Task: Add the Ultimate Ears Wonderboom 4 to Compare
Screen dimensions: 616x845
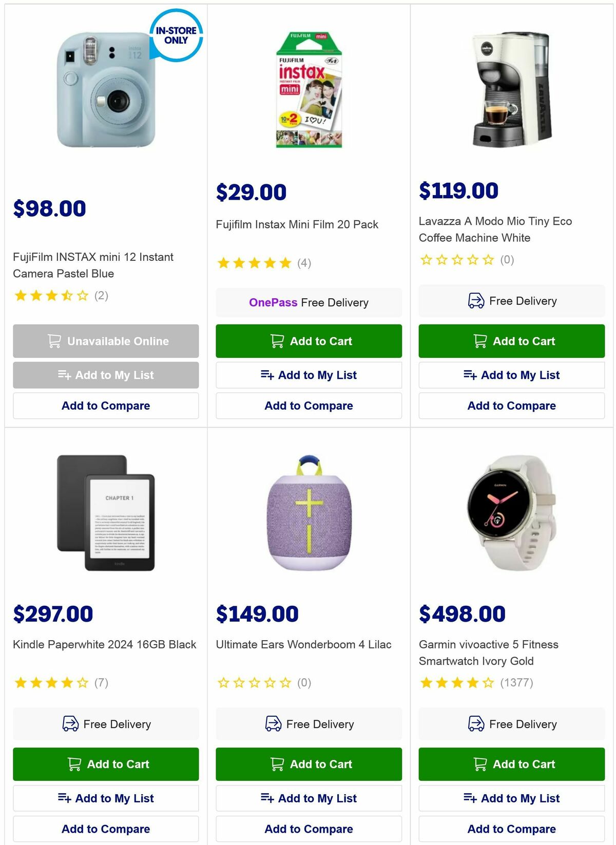Action: pos(309,829)
